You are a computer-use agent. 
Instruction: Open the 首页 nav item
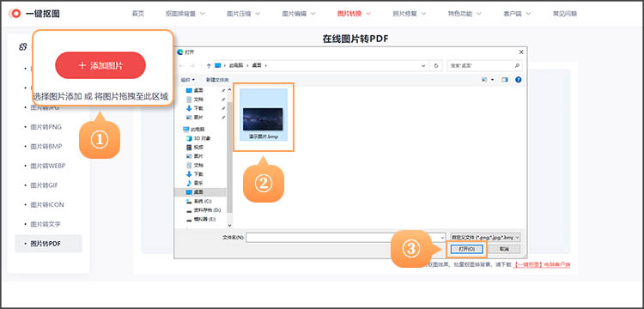138,14
